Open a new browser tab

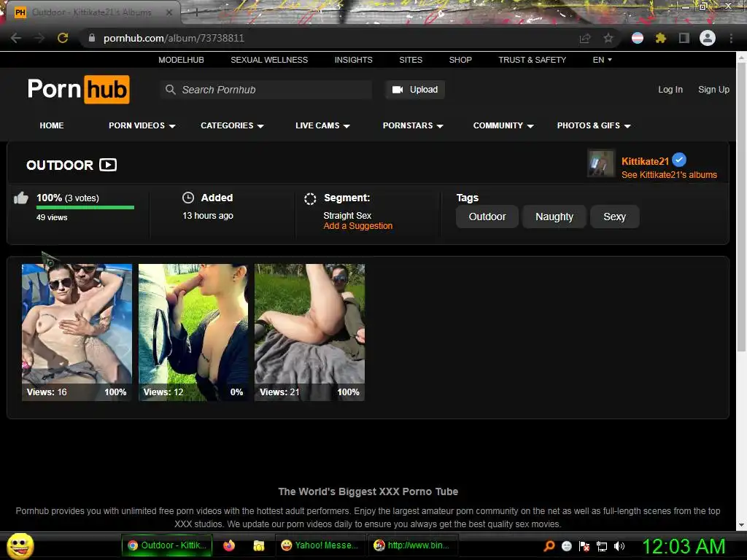tap(196, 13)
